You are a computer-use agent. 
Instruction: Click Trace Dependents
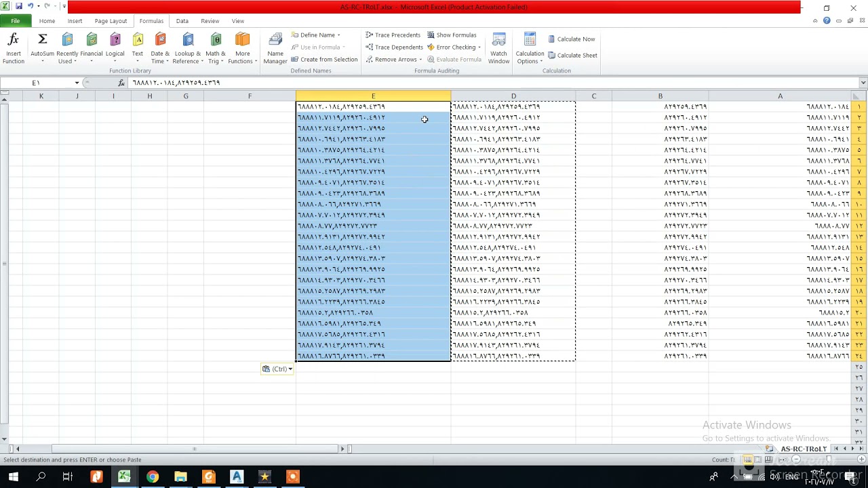(394, 47)
